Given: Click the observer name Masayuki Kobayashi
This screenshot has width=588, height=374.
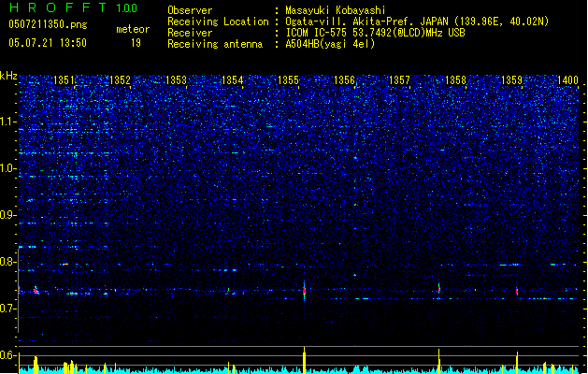Looking at the screenshot, I should 336,10.
